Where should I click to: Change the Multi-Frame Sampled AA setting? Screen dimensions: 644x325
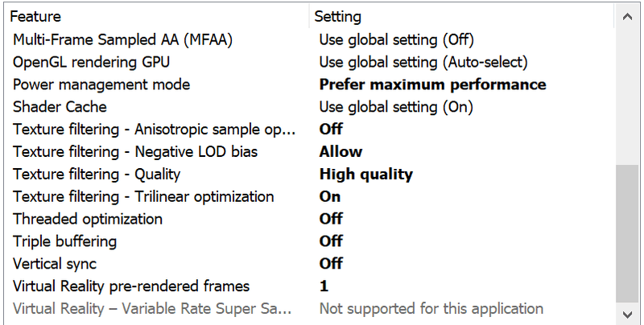(x=396, y=39)
